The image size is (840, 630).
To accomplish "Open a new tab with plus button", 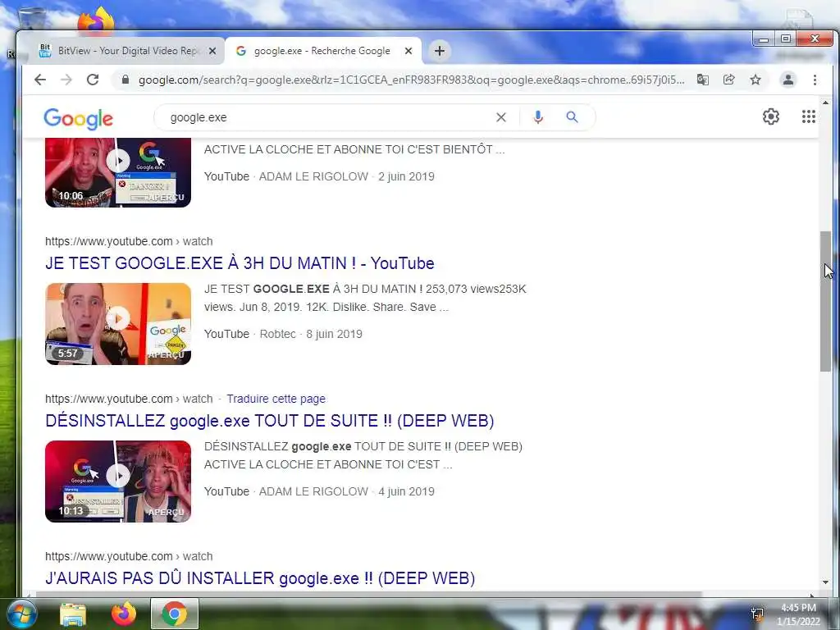I will [x=440, y=51].
